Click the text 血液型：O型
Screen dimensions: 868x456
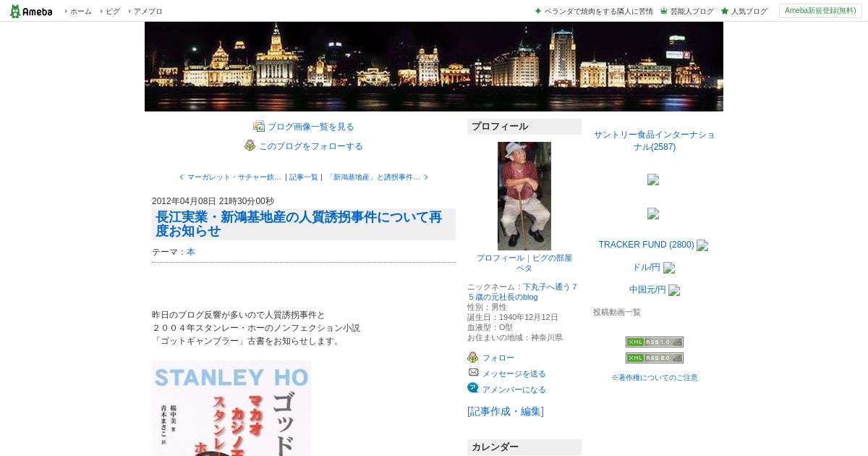pyautogui.click(x=490, y=327)
